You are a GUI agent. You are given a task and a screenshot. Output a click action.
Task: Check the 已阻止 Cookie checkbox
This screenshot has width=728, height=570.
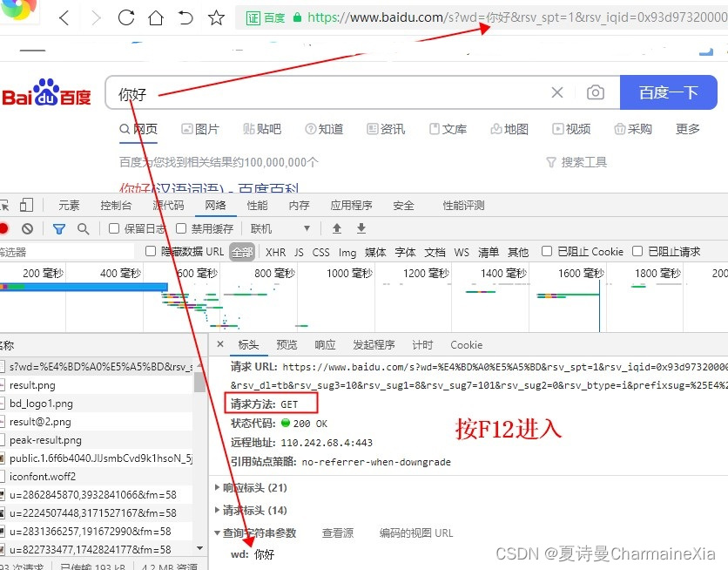coord(547,251)
